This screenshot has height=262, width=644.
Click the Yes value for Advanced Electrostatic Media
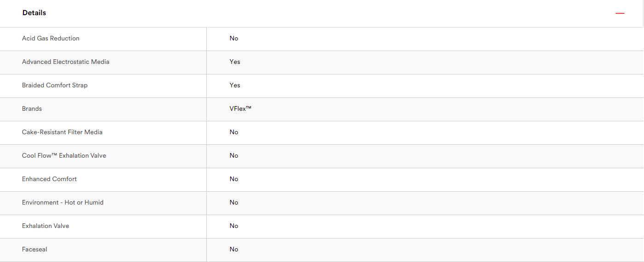coord(235,62)
